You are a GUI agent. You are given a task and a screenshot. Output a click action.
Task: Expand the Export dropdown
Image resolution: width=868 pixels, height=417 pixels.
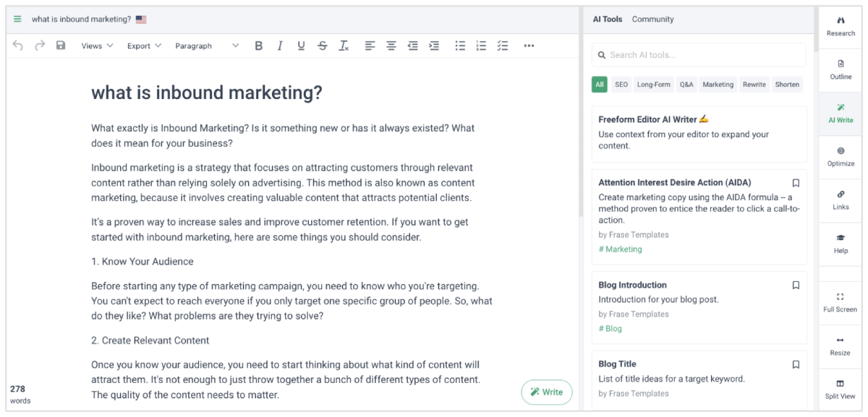pos(143,46)
